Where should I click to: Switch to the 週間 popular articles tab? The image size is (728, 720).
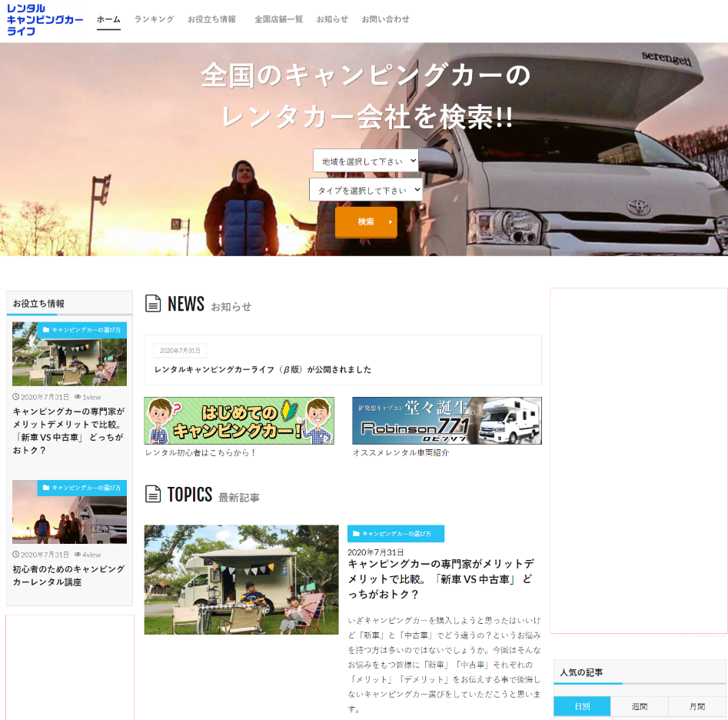coord(639,706)
